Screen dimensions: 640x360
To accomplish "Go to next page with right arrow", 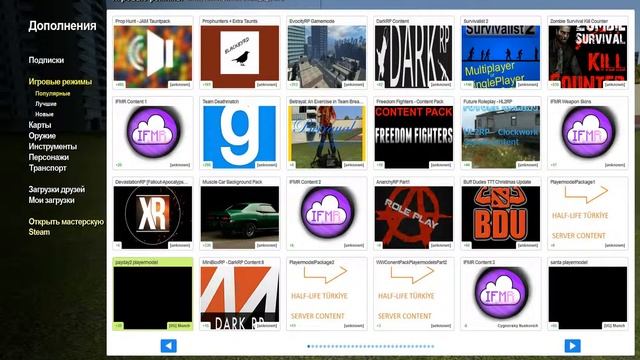I will tap(572, 346).
